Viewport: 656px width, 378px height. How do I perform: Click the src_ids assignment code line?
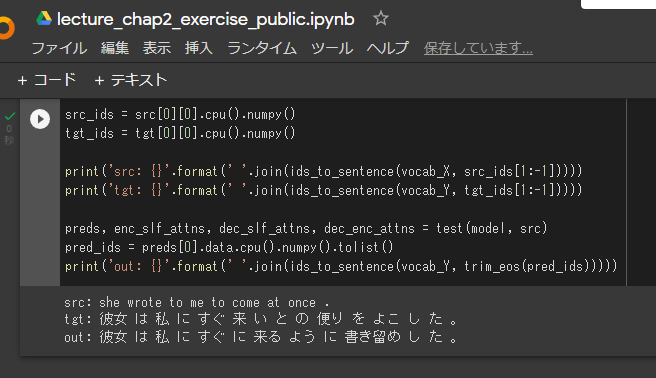pos(180,114)
